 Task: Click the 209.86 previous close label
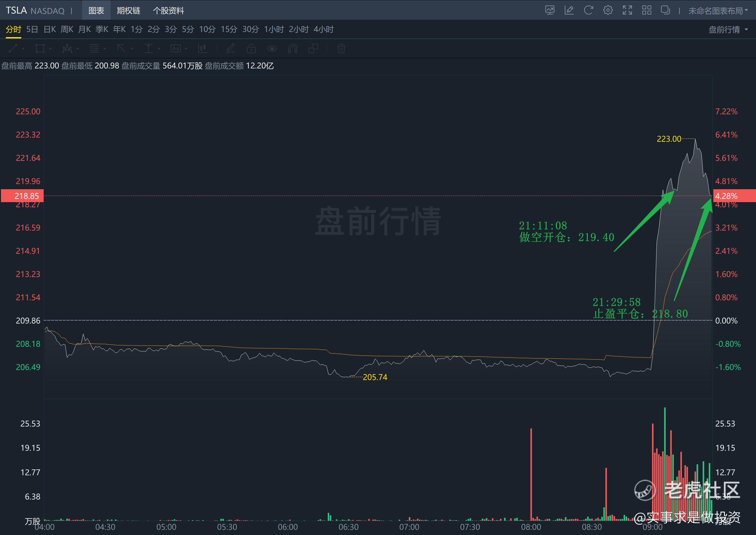coord(28,321)
